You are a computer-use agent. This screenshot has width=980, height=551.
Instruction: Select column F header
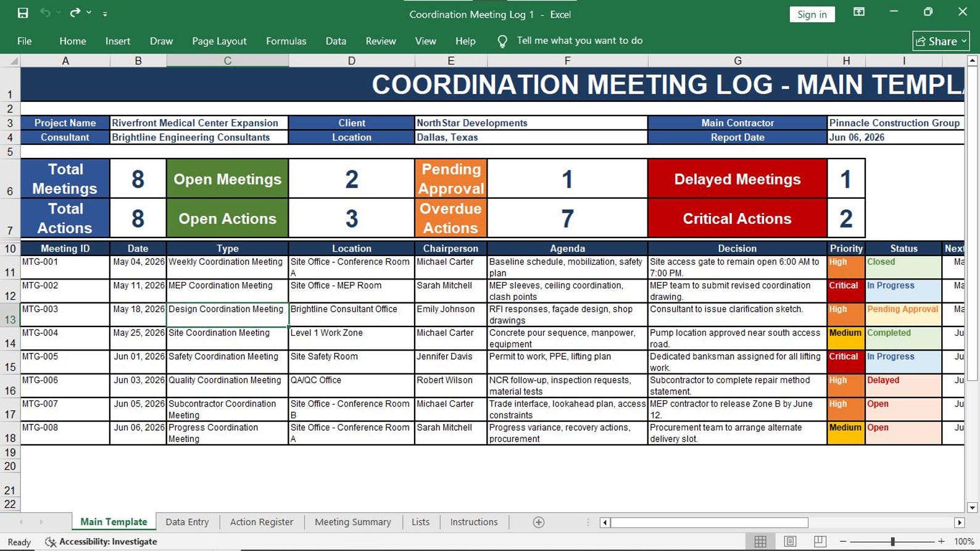click(x=567, y=61)
